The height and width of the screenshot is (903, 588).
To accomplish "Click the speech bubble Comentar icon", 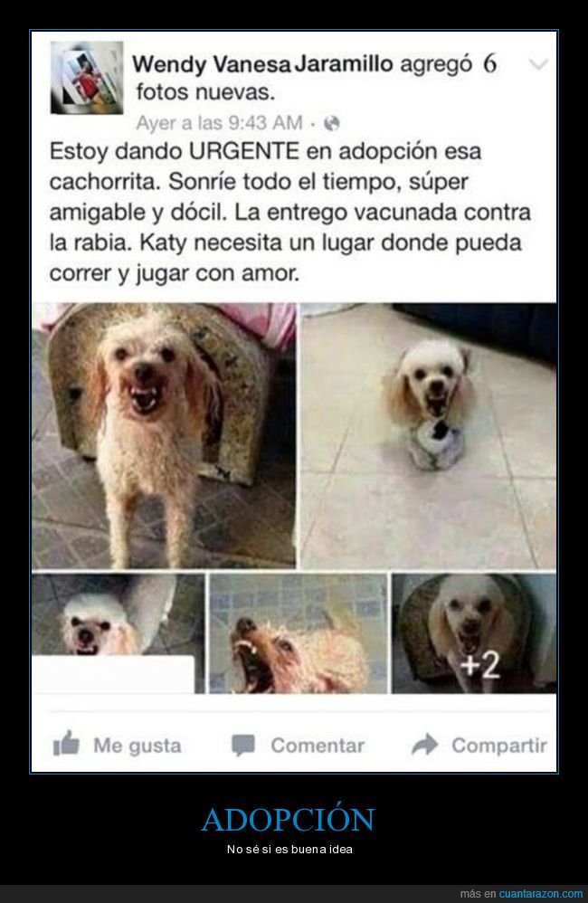I will point(243,746).
